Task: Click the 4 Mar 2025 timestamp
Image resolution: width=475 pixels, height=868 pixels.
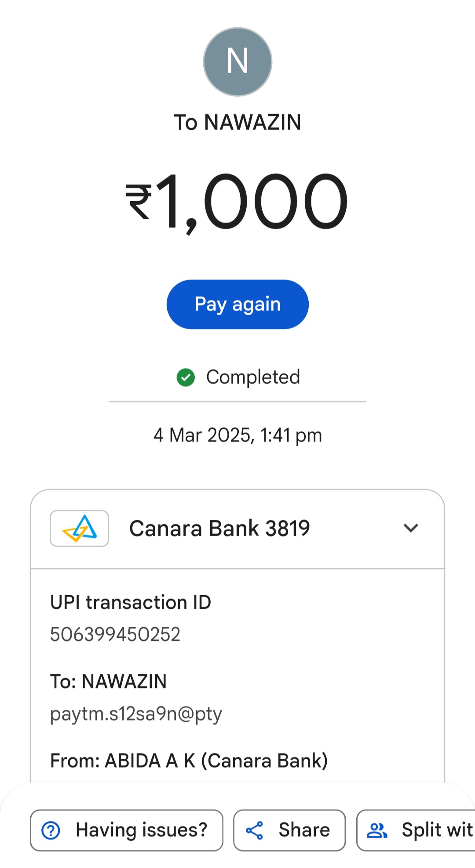Action: point(237,435)
